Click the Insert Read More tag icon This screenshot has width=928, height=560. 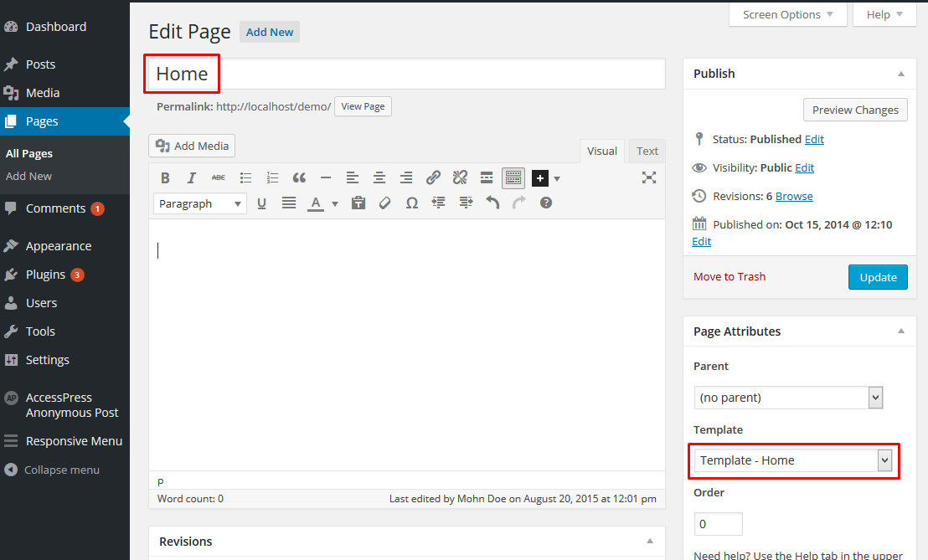tap(487, 177)
